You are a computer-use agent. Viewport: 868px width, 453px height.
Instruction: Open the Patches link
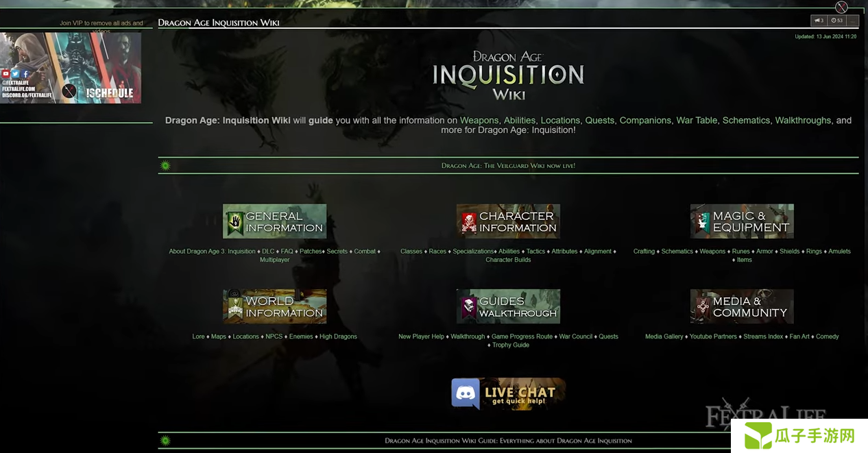311,252
